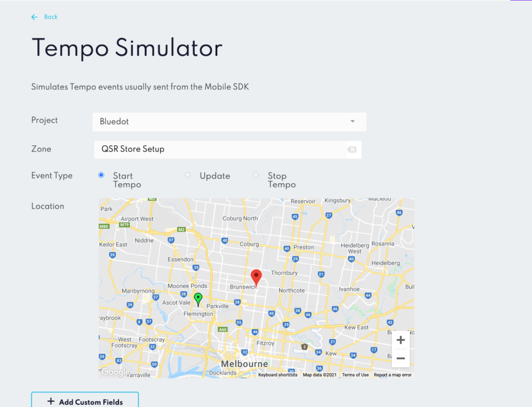Click the Thornbury map label

point(284,273)
